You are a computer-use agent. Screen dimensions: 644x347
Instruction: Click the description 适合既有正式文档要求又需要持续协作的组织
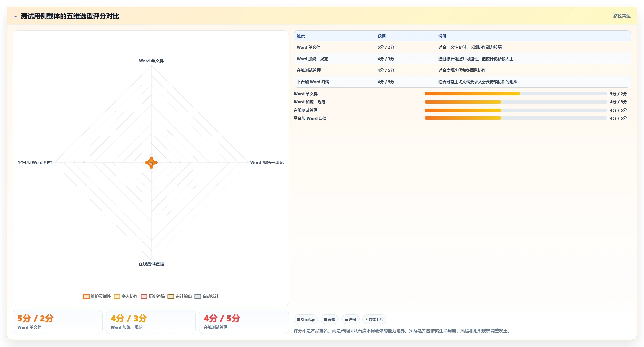coord(478,82)
